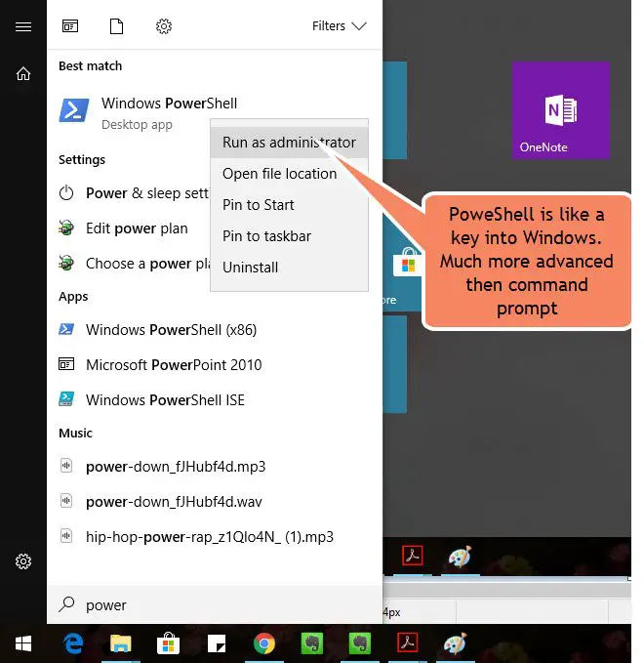
Task: Click the Windows PowerShell (x86) icon
Action: point(66,329)
